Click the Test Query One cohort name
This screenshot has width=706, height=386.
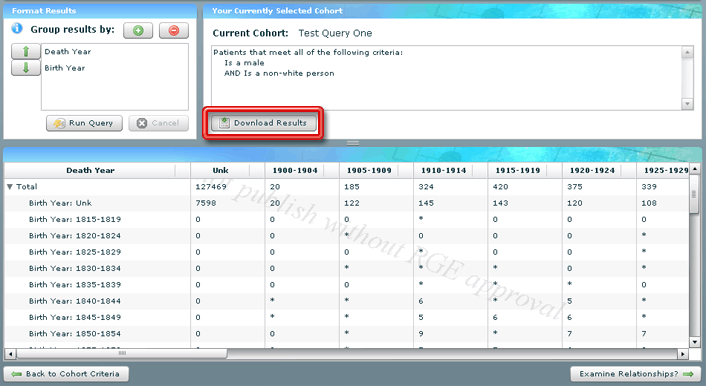tap(335, 33)
